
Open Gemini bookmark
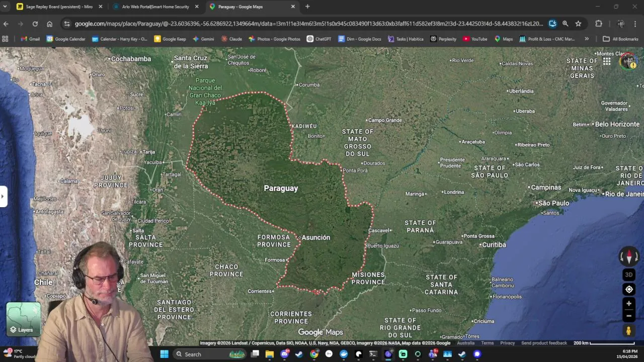pos(203,39)
